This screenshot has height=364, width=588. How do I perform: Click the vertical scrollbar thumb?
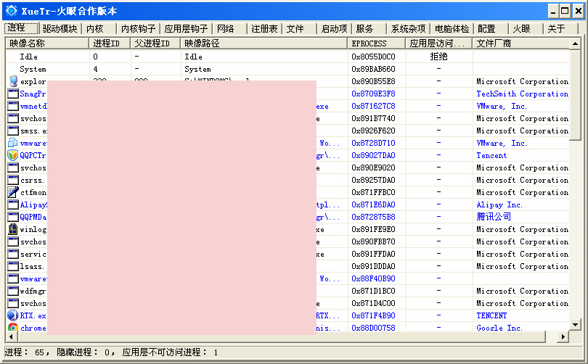[575, 95]
